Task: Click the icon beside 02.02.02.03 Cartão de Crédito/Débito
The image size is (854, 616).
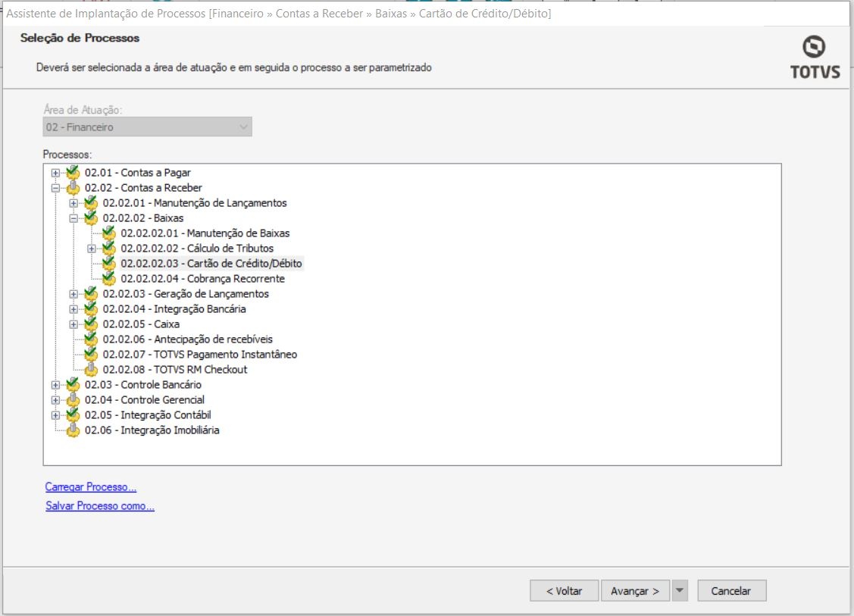Action: click(109, 264)
